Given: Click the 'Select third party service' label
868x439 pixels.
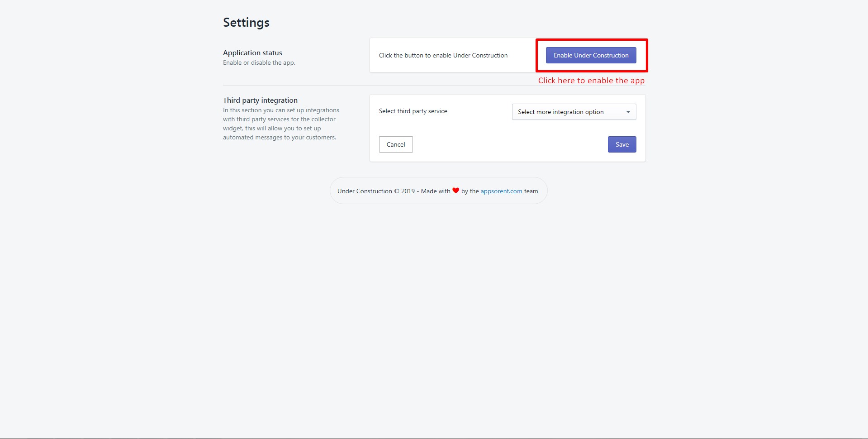Looking at the screenshot, I should point(412,111).
